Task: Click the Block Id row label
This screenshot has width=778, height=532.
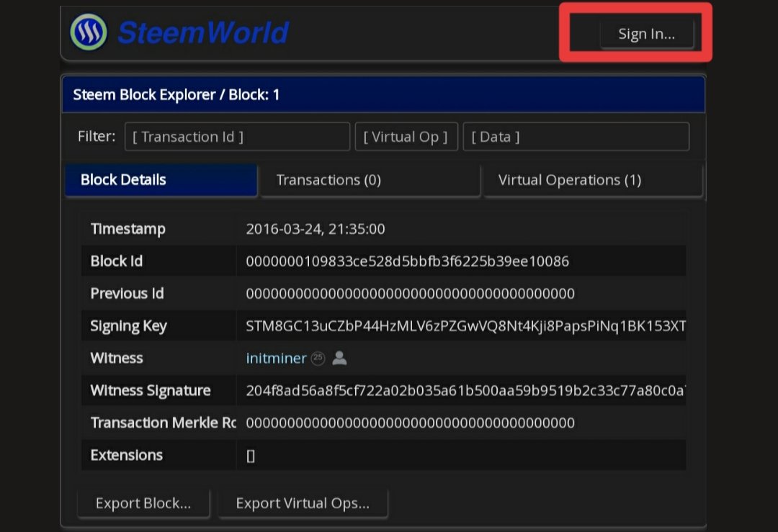Action: point(117,261)
